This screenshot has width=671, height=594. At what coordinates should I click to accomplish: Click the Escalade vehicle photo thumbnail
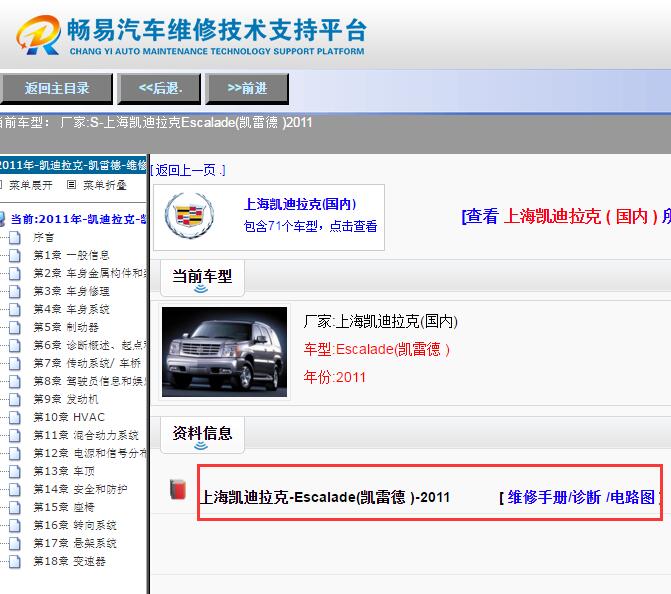click(x=224, y=352)
